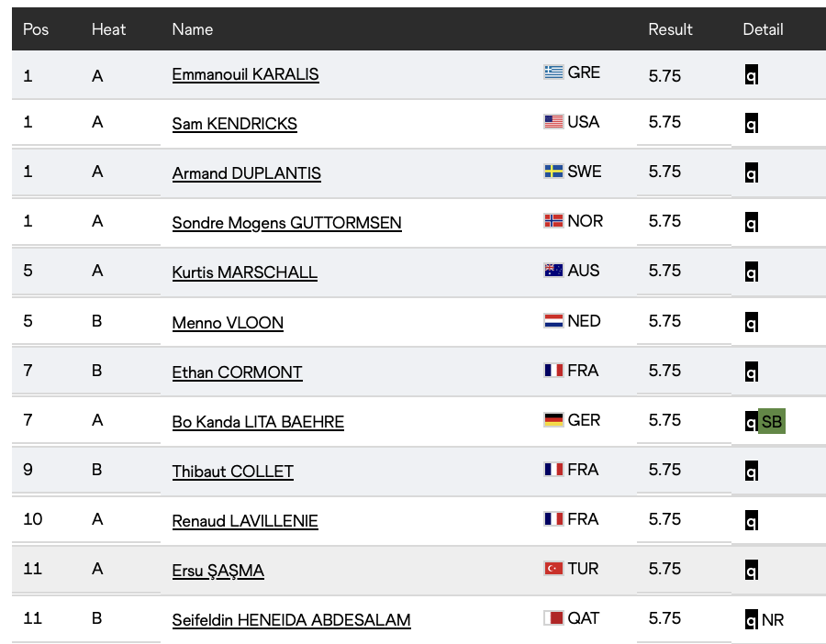This screenshot has height=644, width=826.
Task: Click the q qualifier badge for Karalis
Action: point(751,75)
